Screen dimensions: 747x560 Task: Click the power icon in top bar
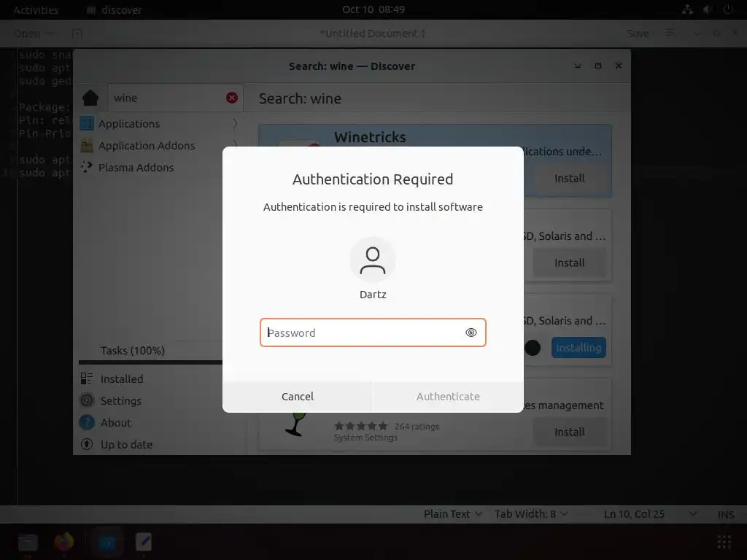coord(728,9)
